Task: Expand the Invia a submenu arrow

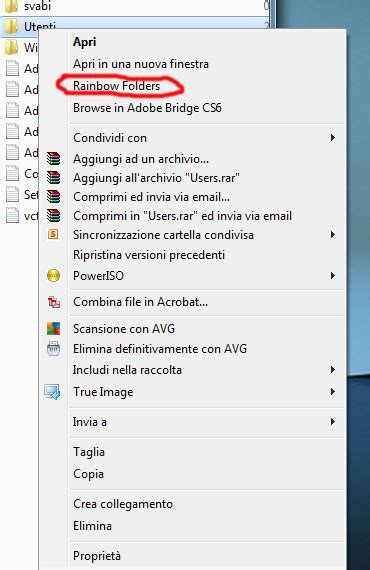Action: pyautogui.click(x=333, y=422)
